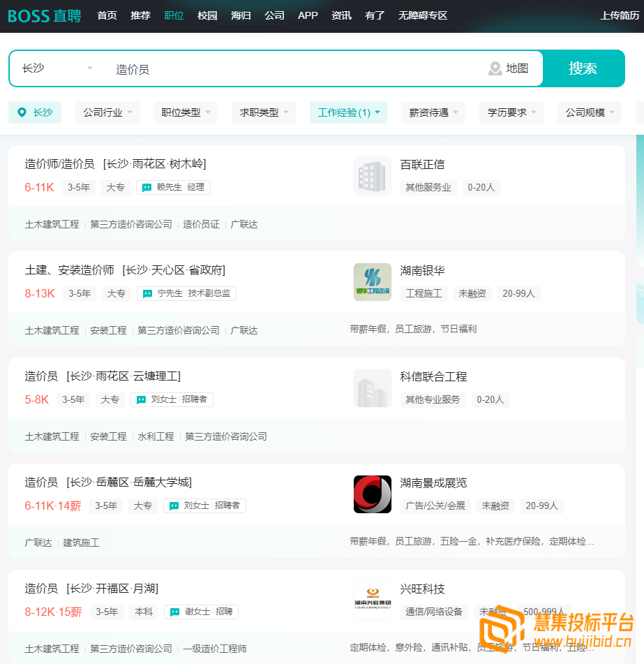This screenshot has height=664, width=644.
Task: Click 带薪年假,员工旅游,节日福利 benefits text
Action: tap(413, 329)
